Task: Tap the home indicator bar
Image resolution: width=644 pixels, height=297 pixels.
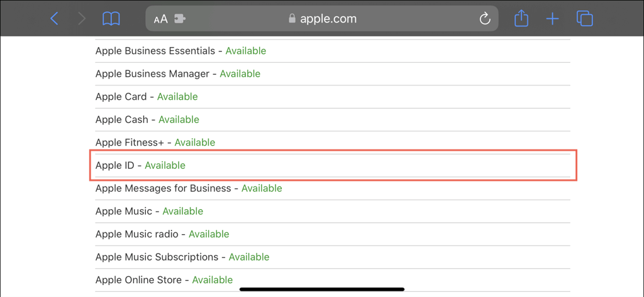Action: click(x=322, y=289)
